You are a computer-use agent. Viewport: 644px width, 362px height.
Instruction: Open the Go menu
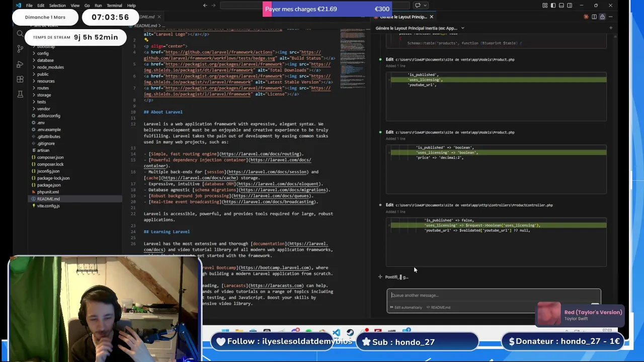click(87, 6)
